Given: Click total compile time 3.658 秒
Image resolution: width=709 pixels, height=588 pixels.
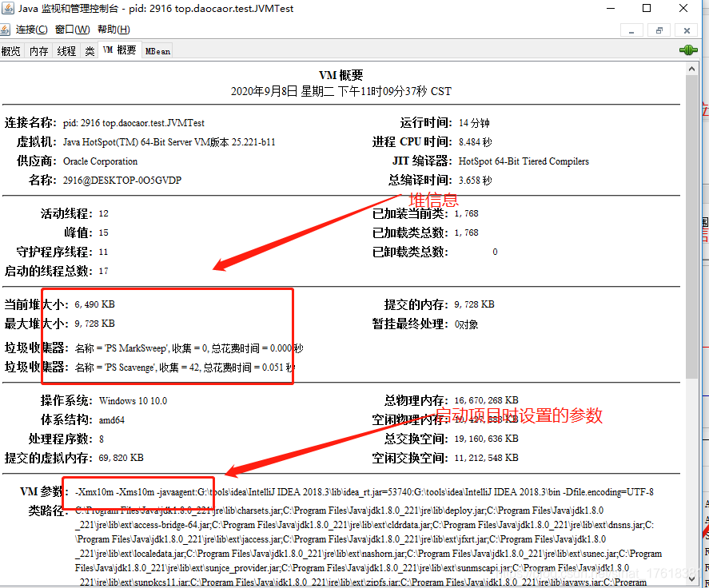Looking at the screenshot, I should coord(476,181).
